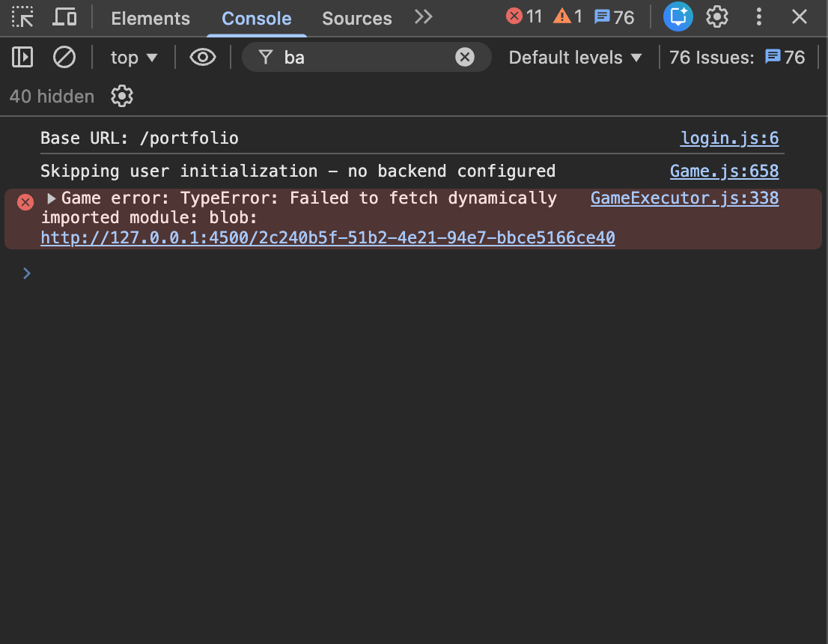Open the three-dot customize menu

759,17
